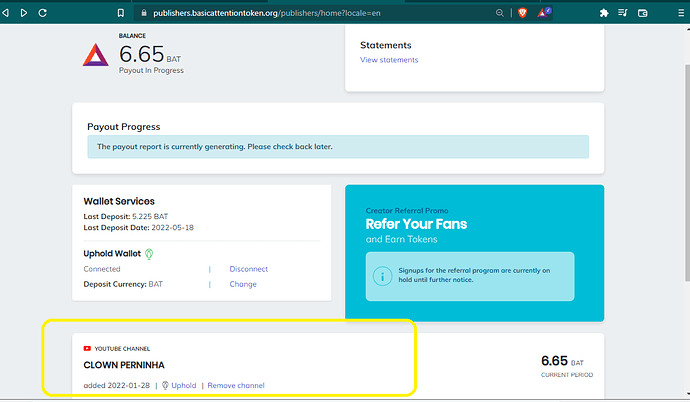Image resolution: width=690 pixels, height=402 pixels.
Task: Change the deposit currency
Action: pyautogui.click(x=243, y=284)
